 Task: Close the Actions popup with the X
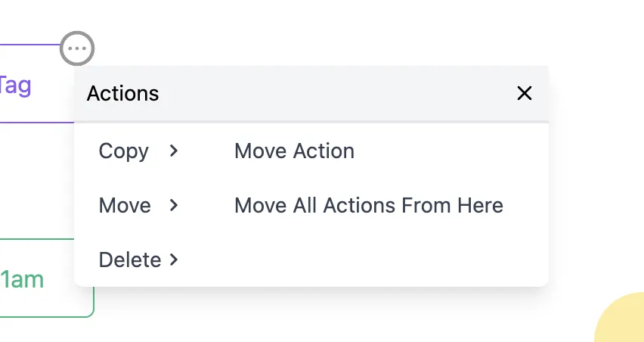[525, 93]
